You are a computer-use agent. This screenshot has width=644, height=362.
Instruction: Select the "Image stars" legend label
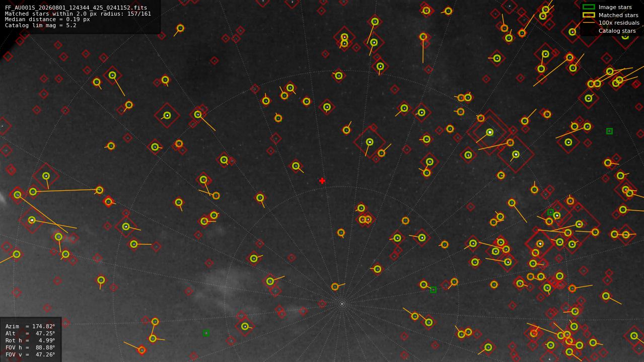click(x=615, y=7)
